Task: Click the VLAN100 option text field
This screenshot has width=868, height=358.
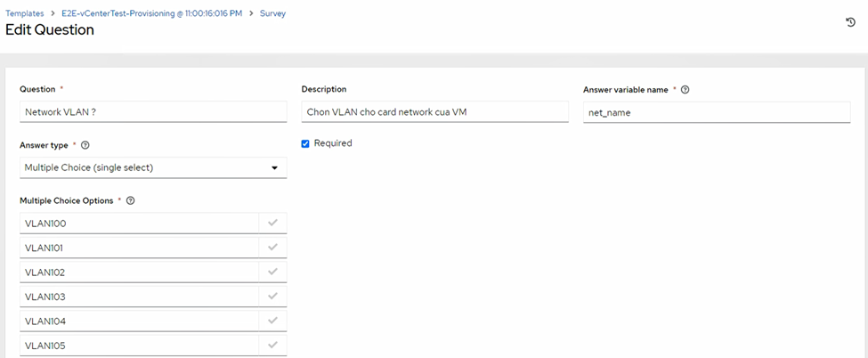Action: pos(139,224)
